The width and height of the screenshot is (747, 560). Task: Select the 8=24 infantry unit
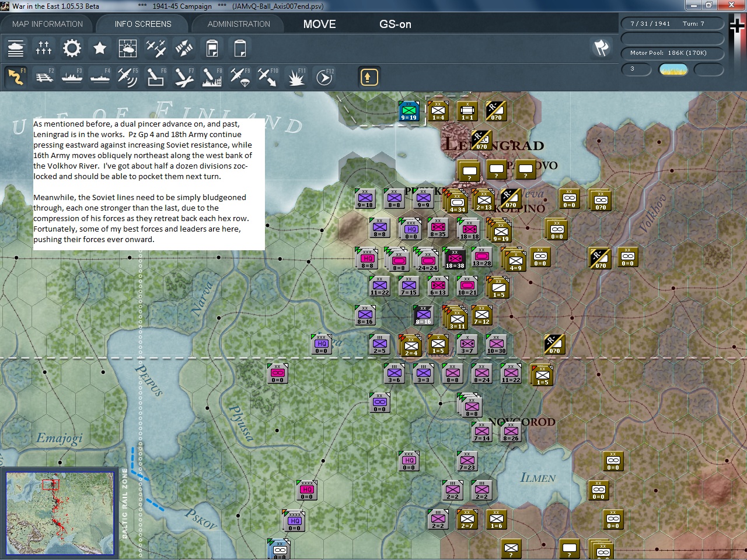[x=481, y=373]
